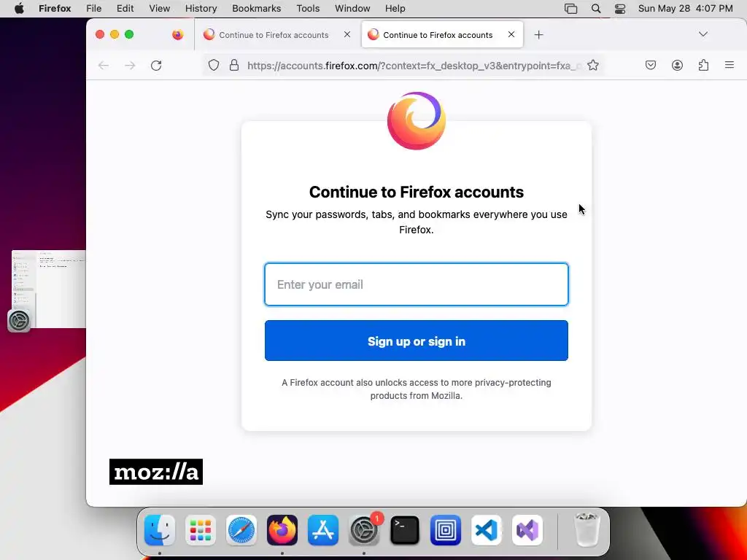Open the Extensions puzzle icon
This screenshot has width=747, height=560.
(704, 65)
